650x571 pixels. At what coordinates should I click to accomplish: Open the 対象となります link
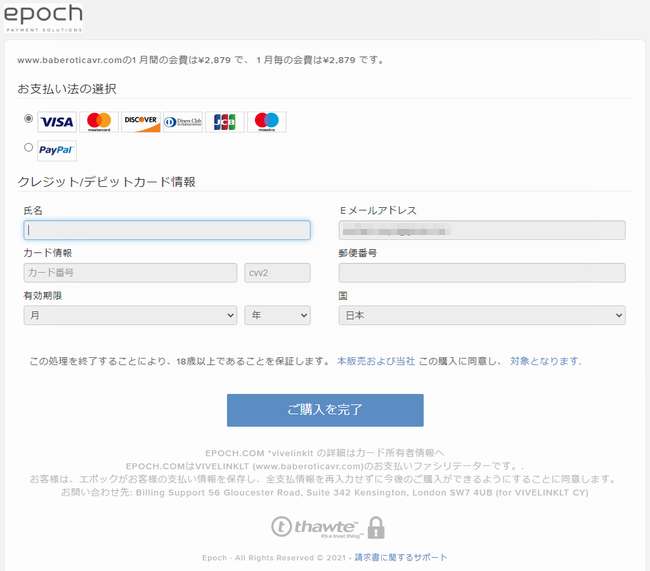click(546, 361)
